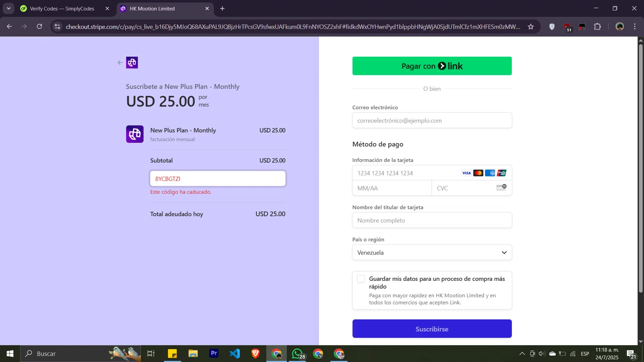The height and width of the screenshot is (362, 644).
Task: Click the Suscribirse button
Action: 432,329
